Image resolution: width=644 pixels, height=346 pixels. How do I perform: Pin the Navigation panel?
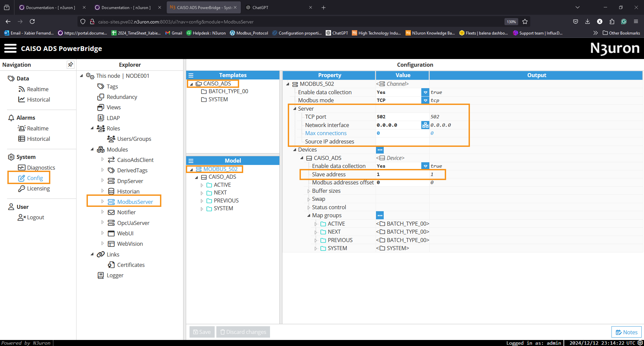70,64
